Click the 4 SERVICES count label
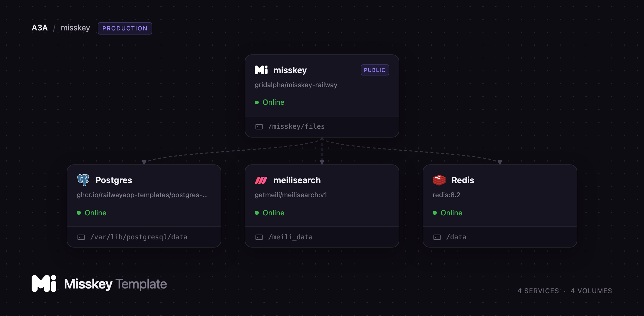644x316 pixels. click(538, 291)
